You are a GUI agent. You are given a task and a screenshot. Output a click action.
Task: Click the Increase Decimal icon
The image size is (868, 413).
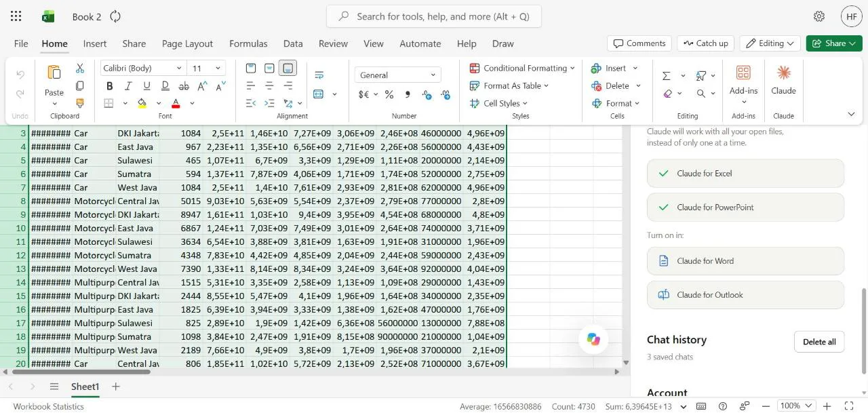(x=427, y=95)
